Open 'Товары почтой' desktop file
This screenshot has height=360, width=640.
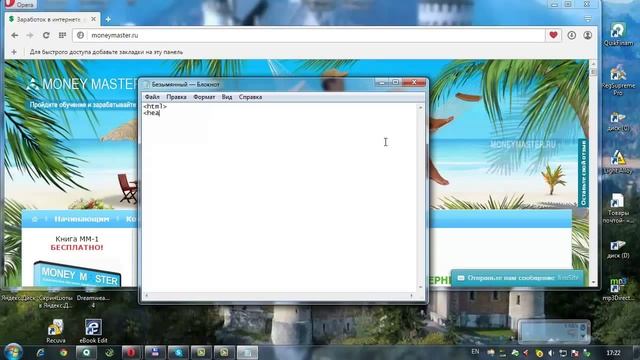618,208
